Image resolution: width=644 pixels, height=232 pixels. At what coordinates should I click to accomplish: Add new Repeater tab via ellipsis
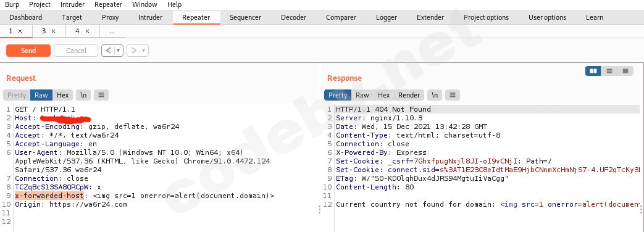(112, 31)
